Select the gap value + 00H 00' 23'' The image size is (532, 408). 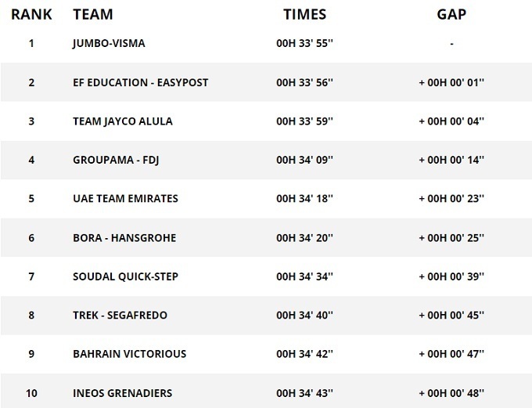tap(451, 198)
